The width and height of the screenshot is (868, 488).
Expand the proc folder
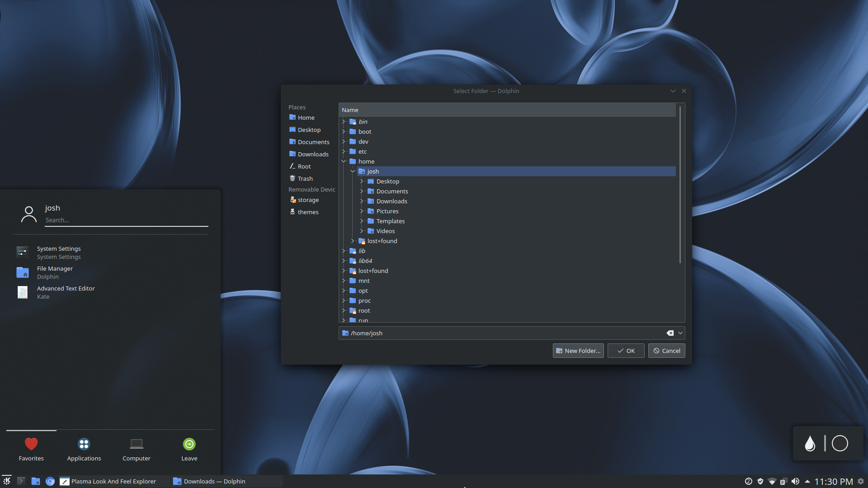click(x=344, y=300)
